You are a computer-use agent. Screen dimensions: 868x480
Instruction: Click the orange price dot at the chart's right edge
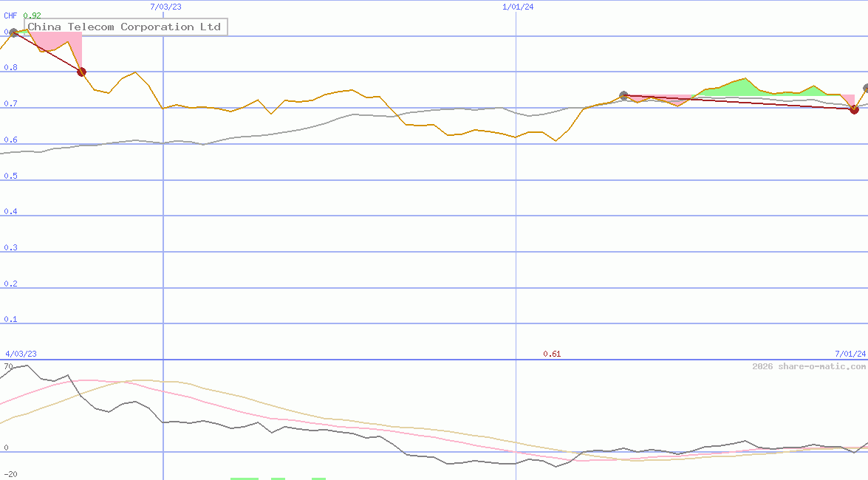[x=864, y=87]
